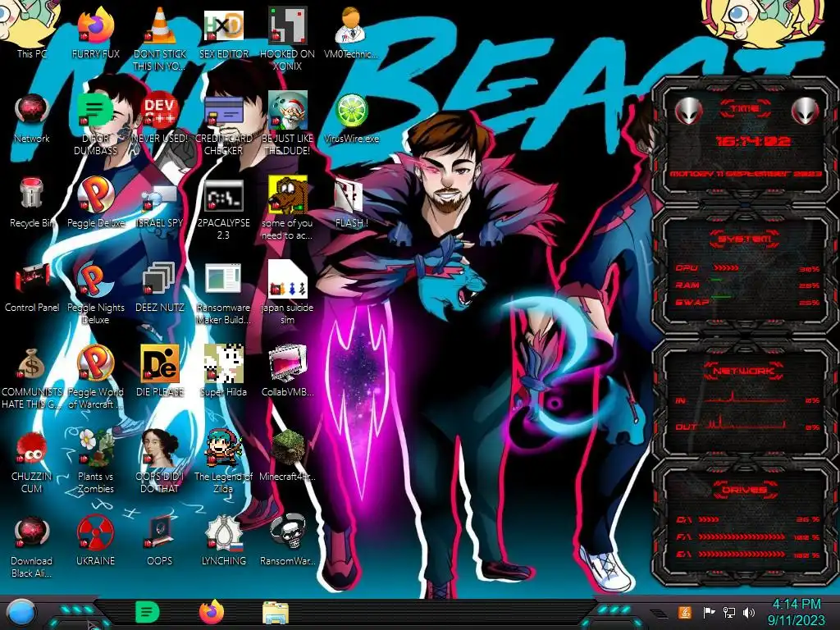Viewport: 840px width, 630px height.
Task: Click the network OUT traffic graph
Action: pos(745,423)
